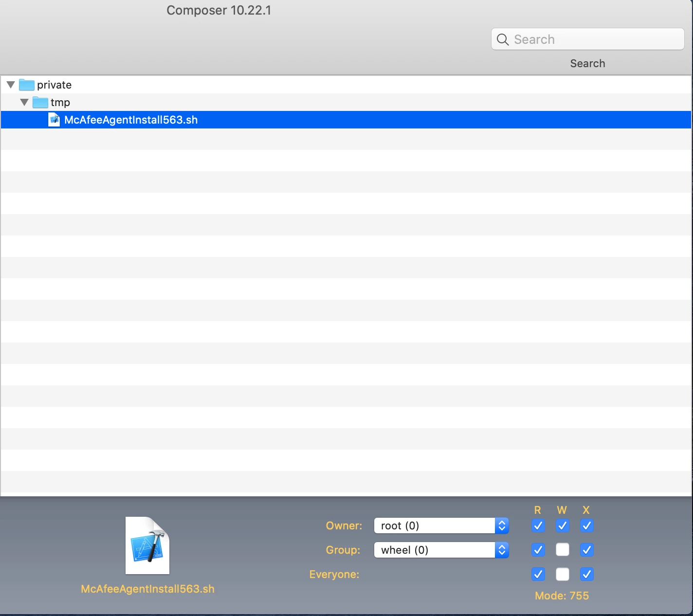
Task: Open the Group dropdown showing wheel (0)
Action: click(441, 550)
